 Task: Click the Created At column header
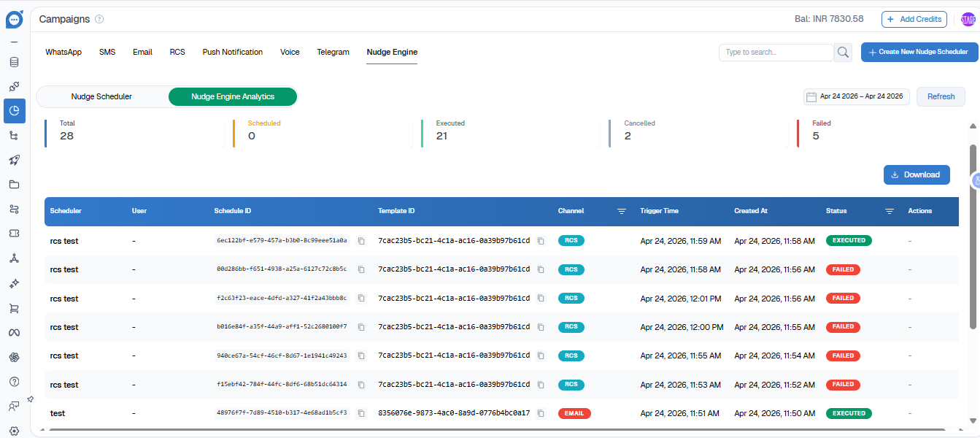tap(751, 211)
